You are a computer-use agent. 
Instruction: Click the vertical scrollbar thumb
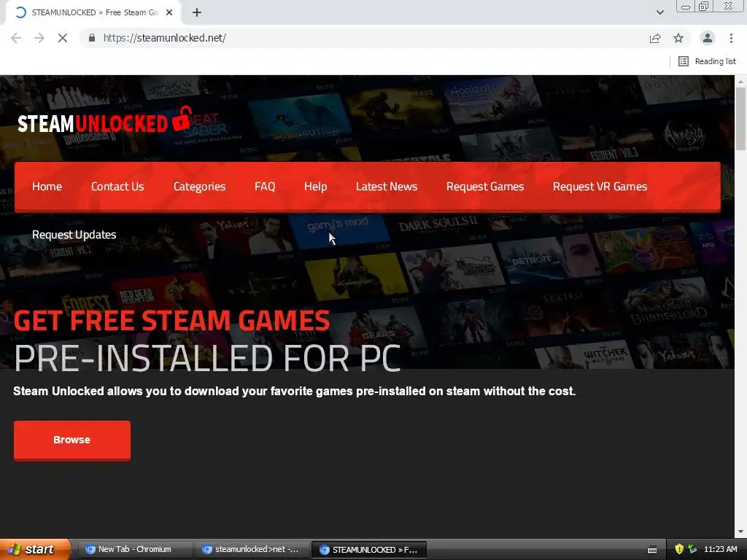[740, 119]
